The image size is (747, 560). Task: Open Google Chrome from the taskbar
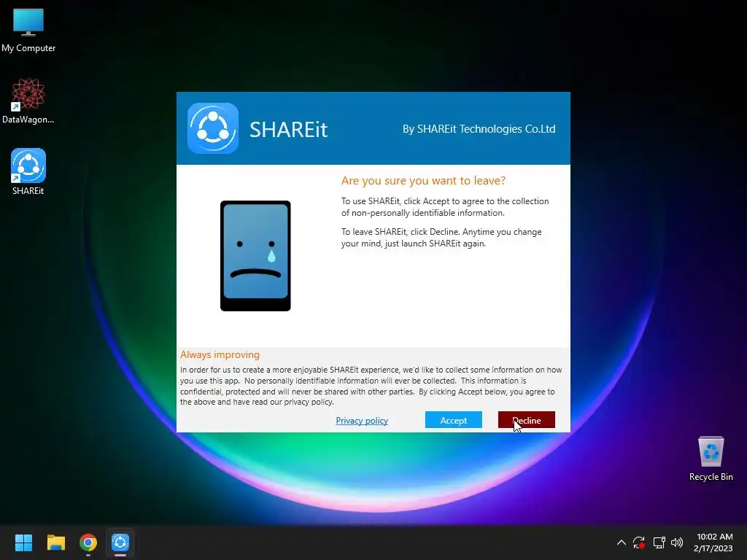coord(88,542)
